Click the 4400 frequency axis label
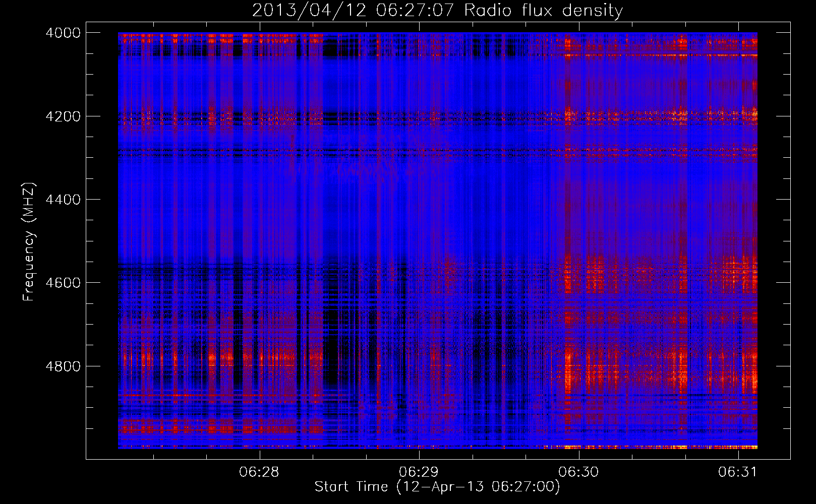The width and height of the screenshot is (816, 504). coord(64,200)
